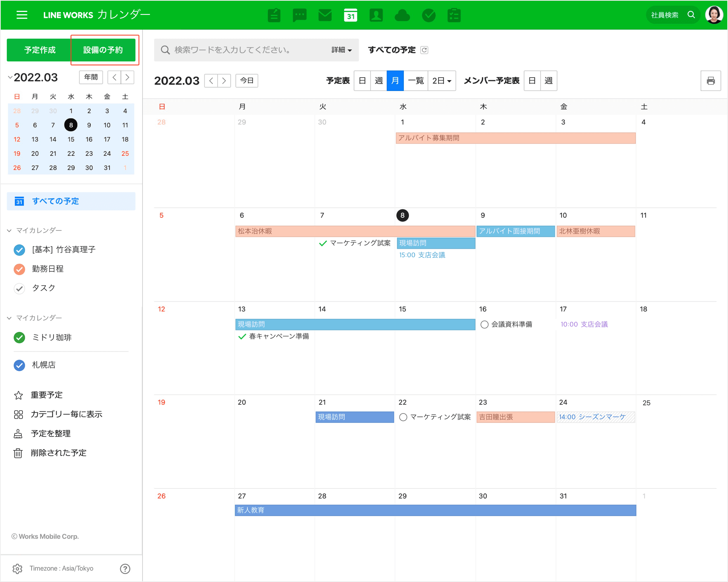Open the mail envelope icon
The width and height of the screenshot is (728, 582).
coord(325,15)
